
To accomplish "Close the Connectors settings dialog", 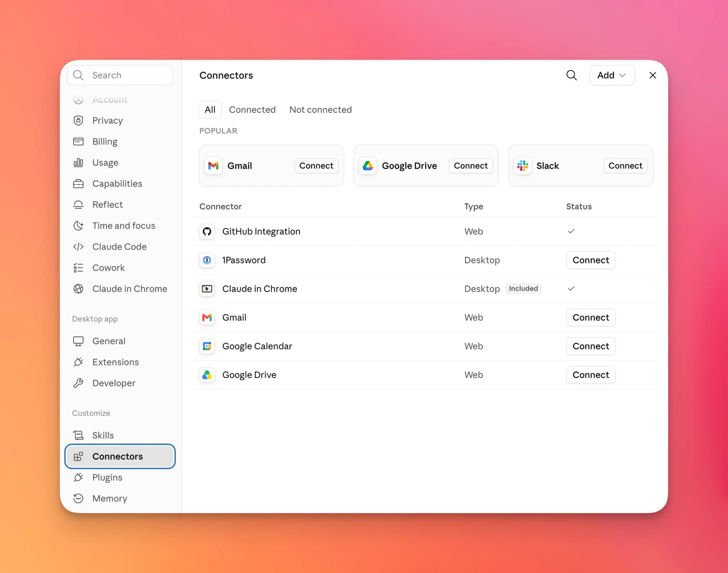I will pyautogui.click(x=652, y=75).
